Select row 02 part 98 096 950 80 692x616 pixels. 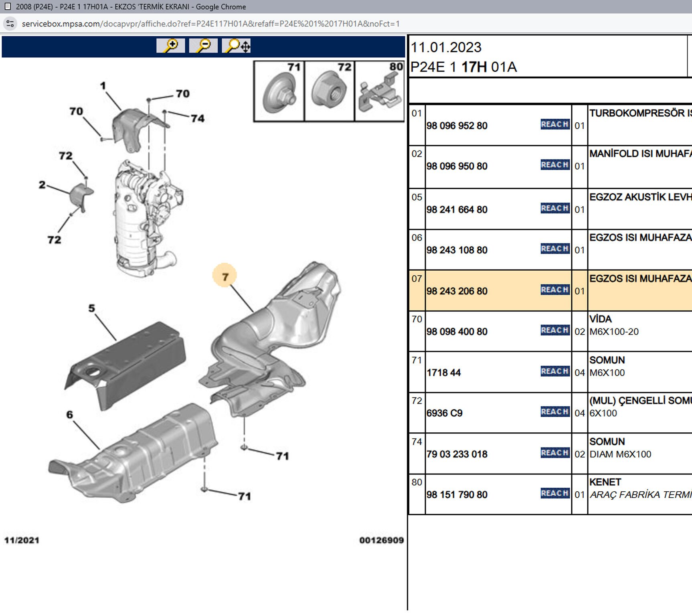click(x=457, y=166)
